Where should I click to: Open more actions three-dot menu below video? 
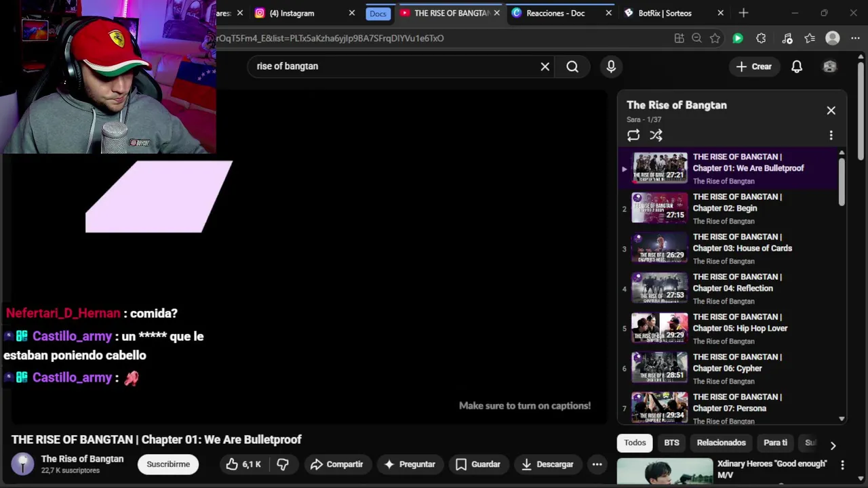click(597, 464)
